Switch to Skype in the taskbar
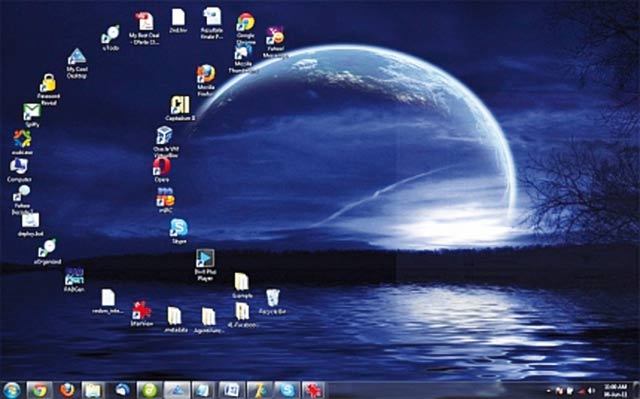 pyautogui.click(x=288, y=390)
